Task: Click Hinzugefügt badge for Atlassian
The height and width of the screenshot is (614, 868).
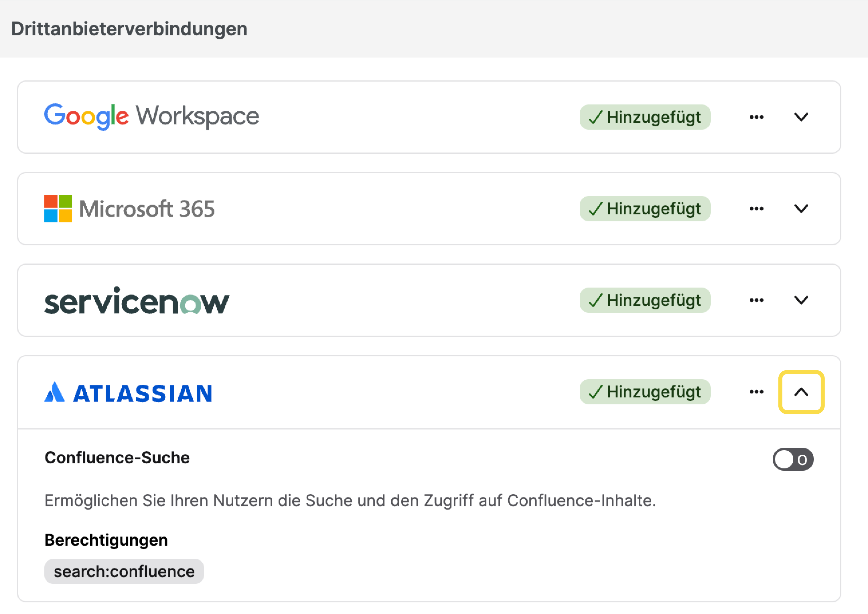Action: [645, 392]
